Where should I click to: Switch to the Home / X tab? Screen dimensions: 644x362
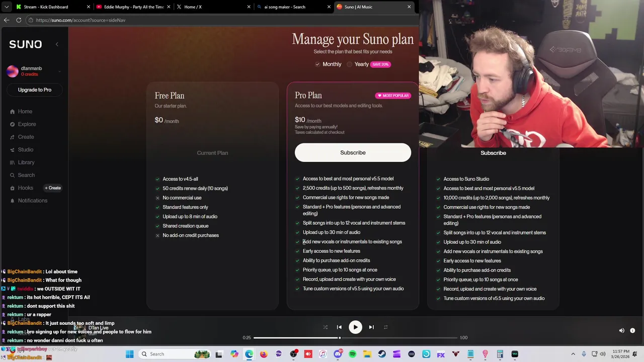click(x=214, y=7)
